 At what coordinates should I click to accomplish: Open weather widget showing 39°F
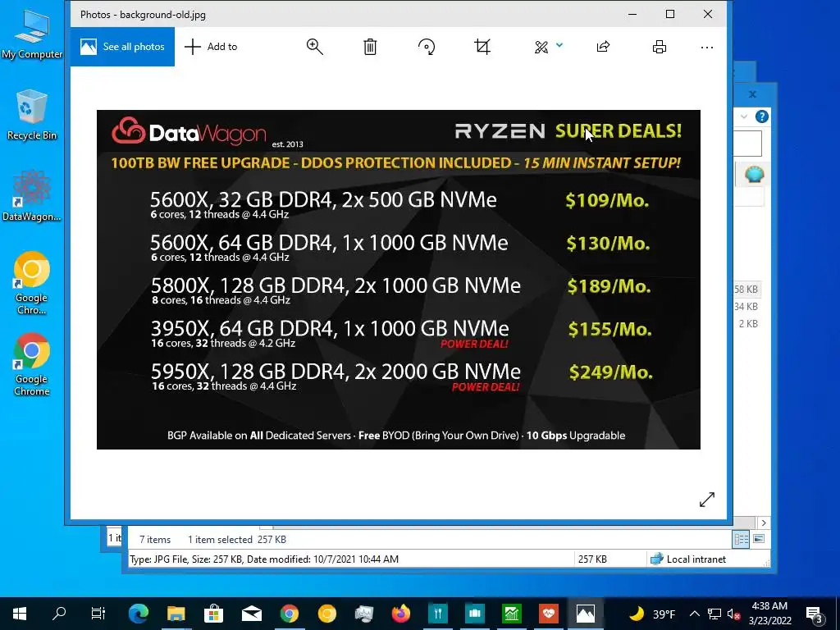(652, 614)
